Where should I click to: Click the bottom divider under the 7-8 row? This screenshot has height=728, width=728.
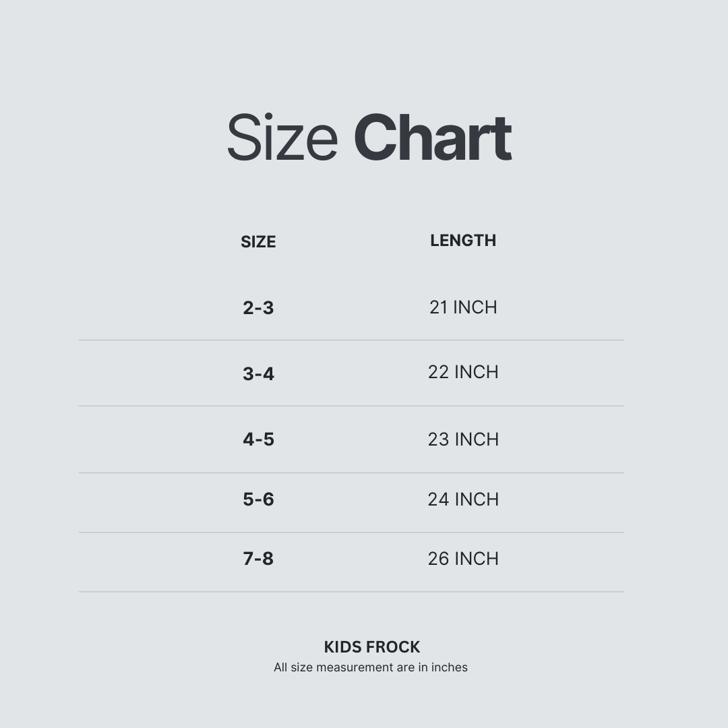click(351, 592)
